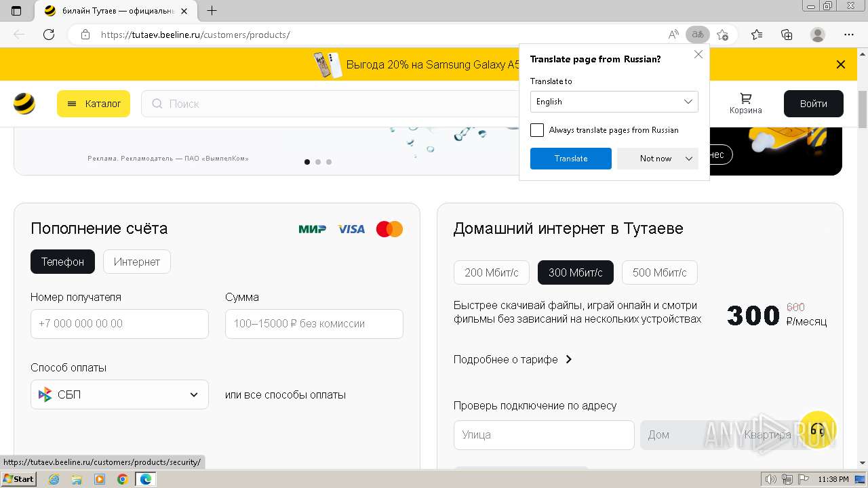Click the browser address bar URL

195,35
